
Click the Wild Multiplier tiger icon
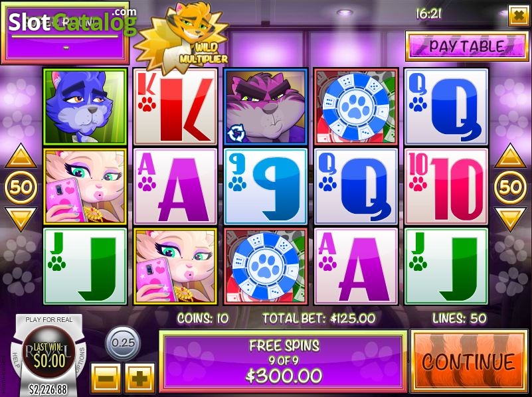(x=181, y=36)
